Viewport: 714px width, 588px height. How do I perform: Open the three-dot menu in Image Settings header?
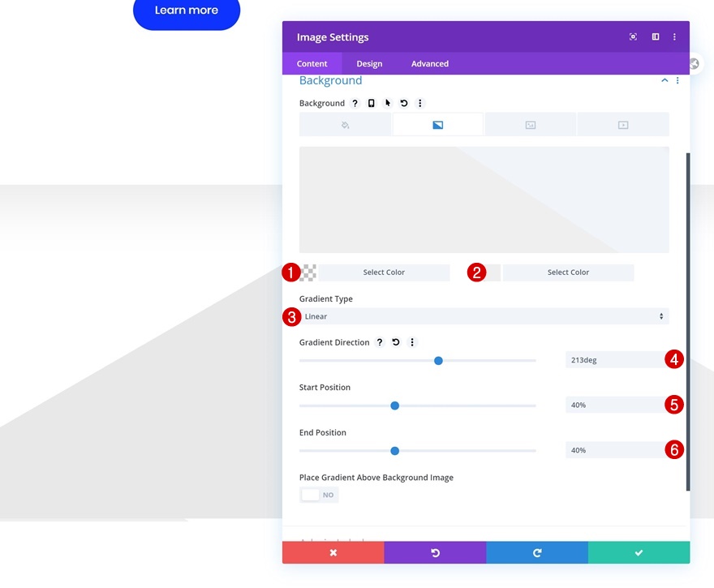coord(674,36)
